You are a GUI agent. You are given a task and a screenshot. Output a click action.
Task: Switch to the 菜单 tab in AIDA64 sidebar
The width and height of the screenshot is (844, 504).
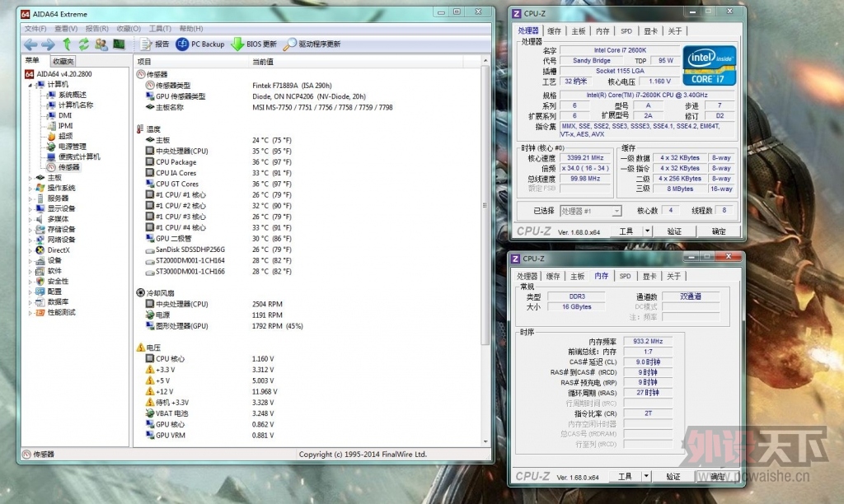[33, 60]
